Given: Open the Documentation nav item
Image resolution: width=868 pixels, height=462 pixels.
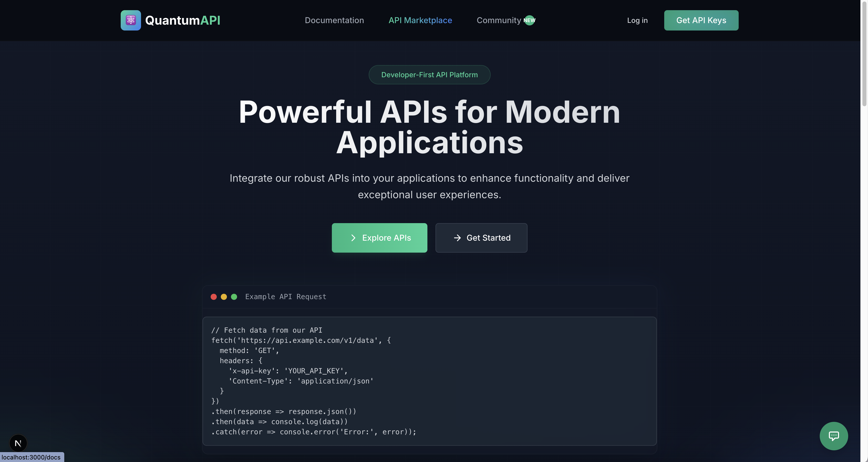Looking at the screenshot, I should click(334, 20).
